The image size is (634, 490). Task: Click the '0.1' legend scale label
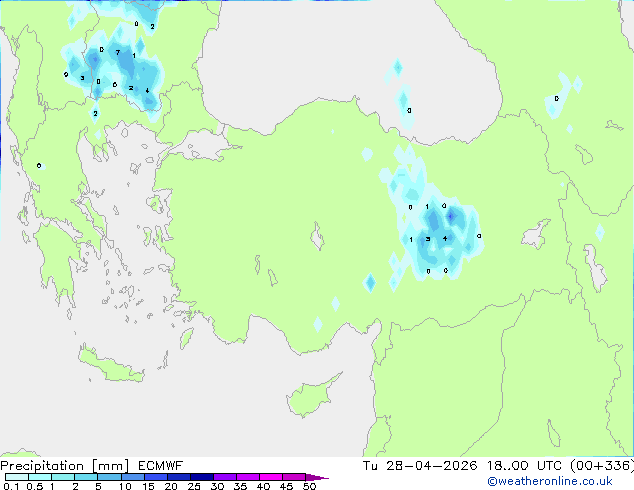(x=11, y=486)
